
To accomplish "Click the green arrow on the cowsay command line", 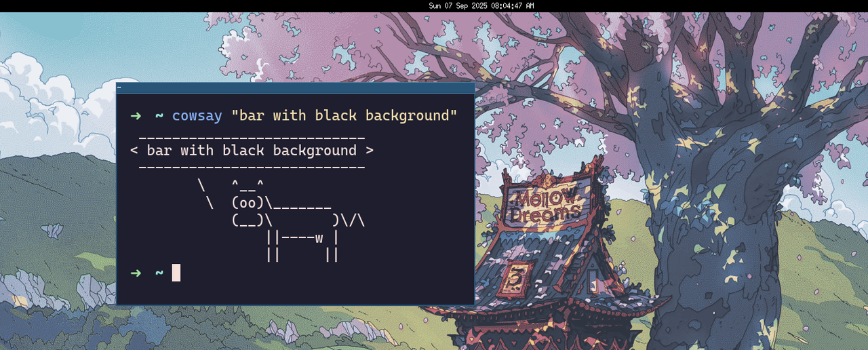I will pos(136,116).
